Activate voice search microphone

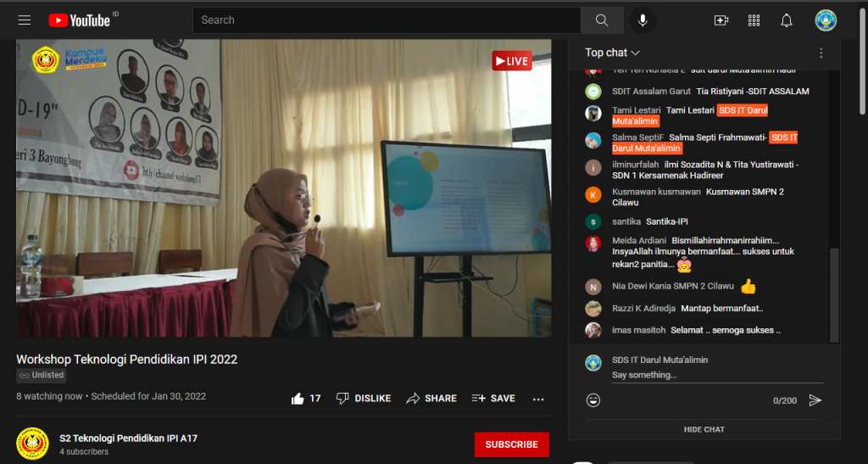[643, 20]
